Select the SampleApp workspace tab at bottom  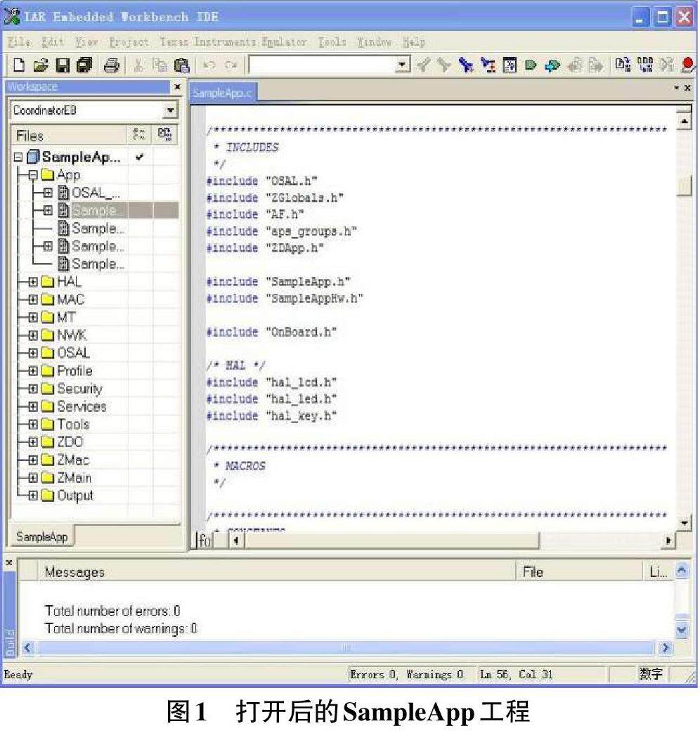point(42,536)
